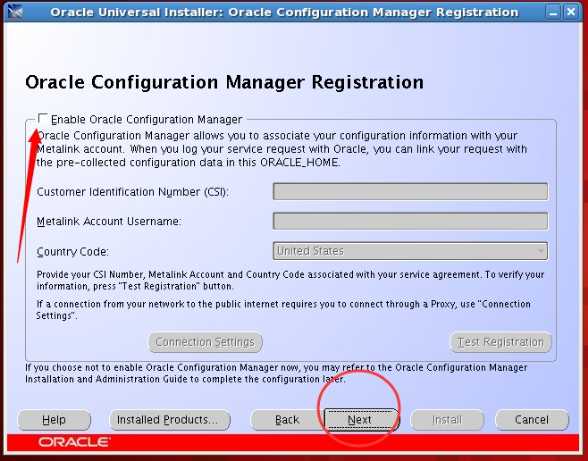588x461 pixels.
Task: Go Back to the previous step
Action: (287, 420)
